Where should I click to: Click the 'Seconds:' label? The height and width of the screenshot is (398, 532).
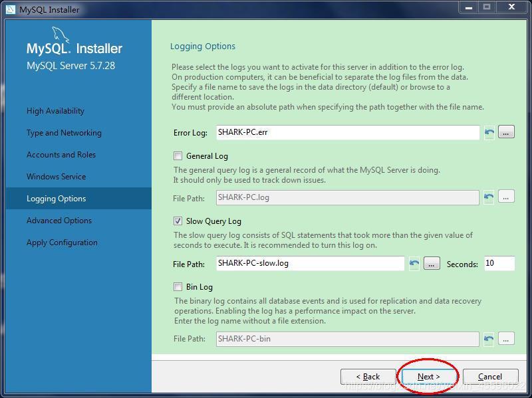point(462,264)
